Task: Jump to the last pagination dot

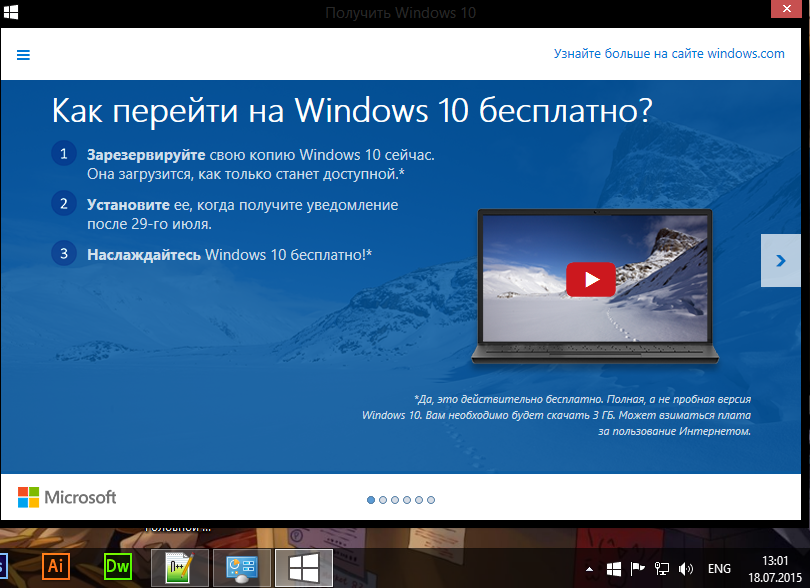Action: click(x=431, y=499)
